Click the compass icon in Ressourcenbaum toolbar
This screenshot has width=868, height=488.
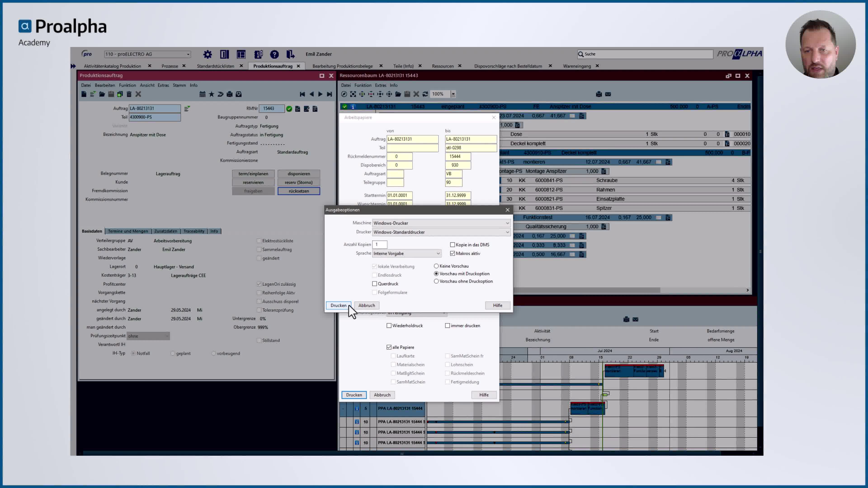(x=344, y=94)
